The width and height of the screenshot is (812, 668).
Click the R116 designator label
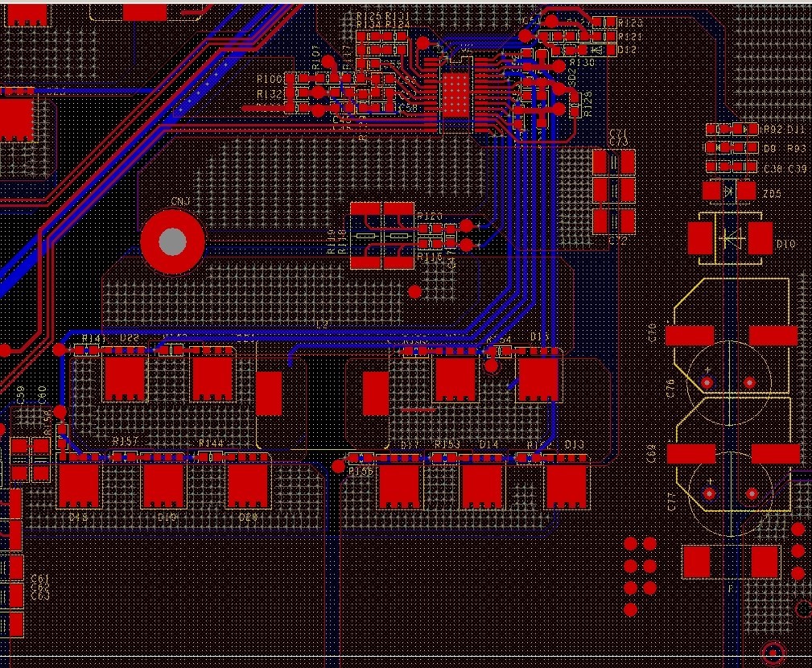tap(430, 257)
